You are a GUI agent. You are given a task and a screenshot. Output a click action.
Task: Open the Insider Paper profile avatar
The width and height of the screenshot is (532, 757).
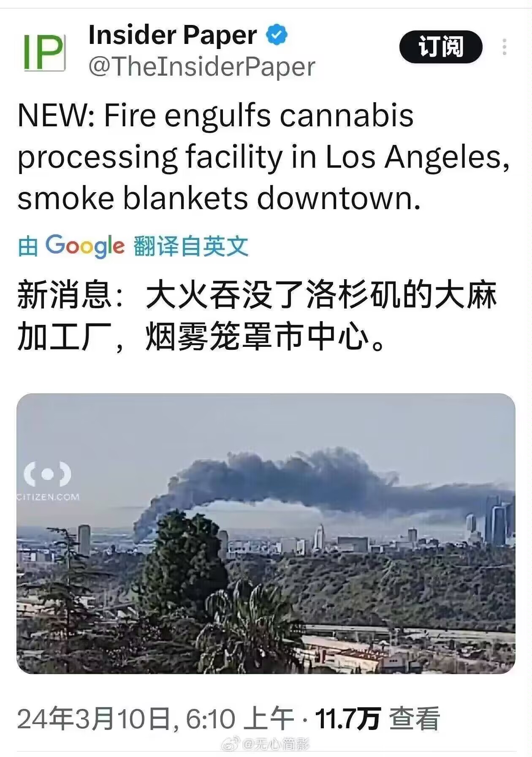point(44,53)
